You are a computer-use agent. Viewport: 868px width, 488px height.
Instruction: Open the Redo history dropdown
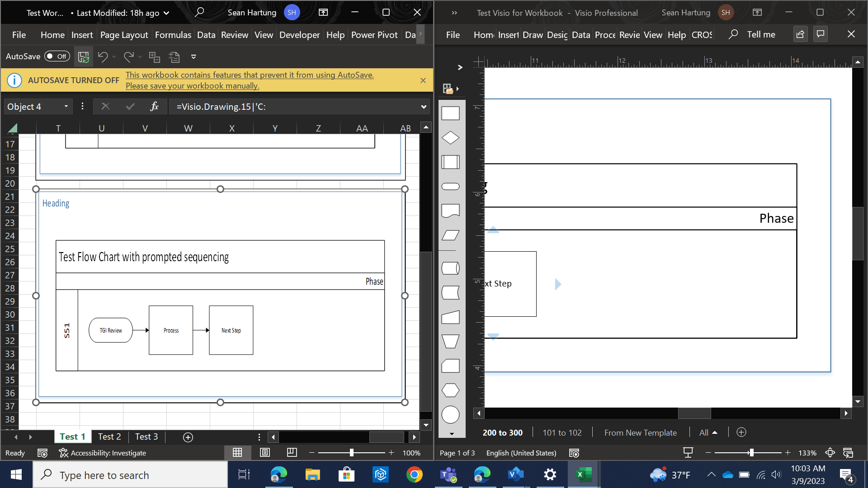pos(140,57)
